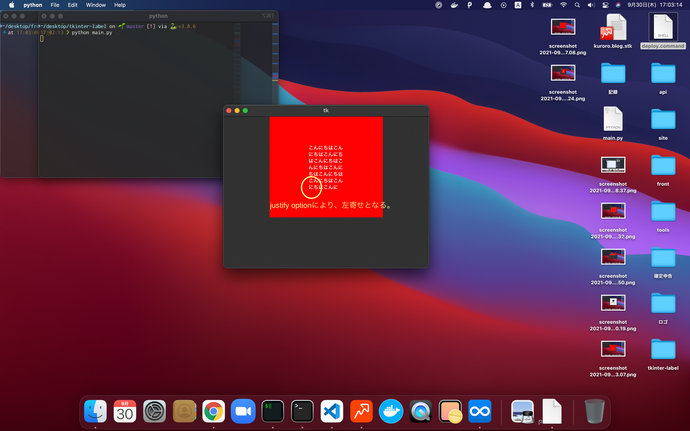Click the red label with Japanese text
Screen dimensions: 690x431
pos(325,166)
